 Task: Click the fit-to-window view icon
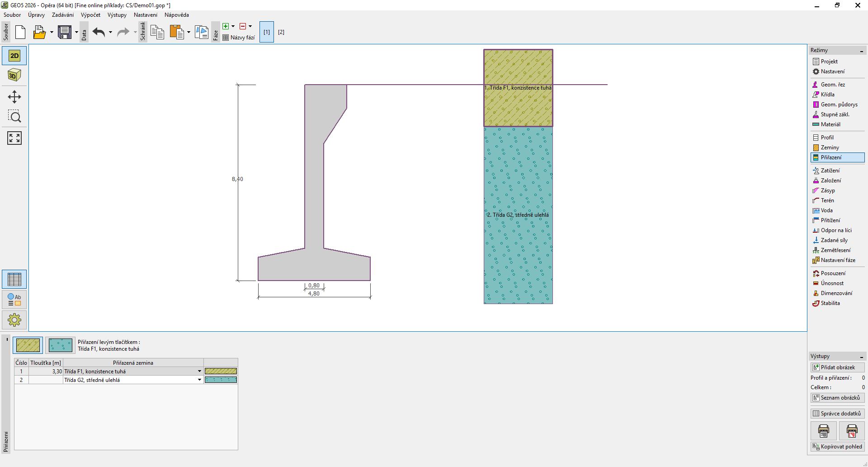pos(14,138)
